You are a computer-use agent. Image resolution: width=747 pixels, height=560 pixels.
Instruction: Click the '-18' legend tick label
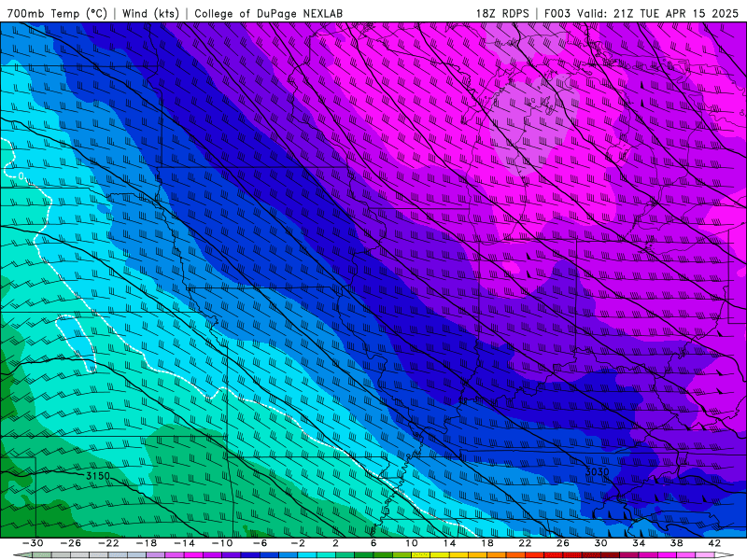tap(147, 543)
